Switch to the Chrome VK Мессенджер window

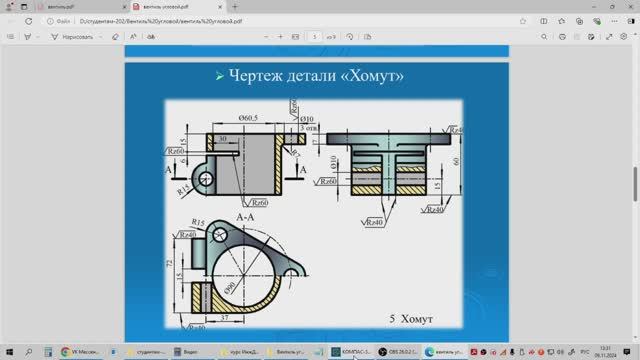tap(80, 352)
